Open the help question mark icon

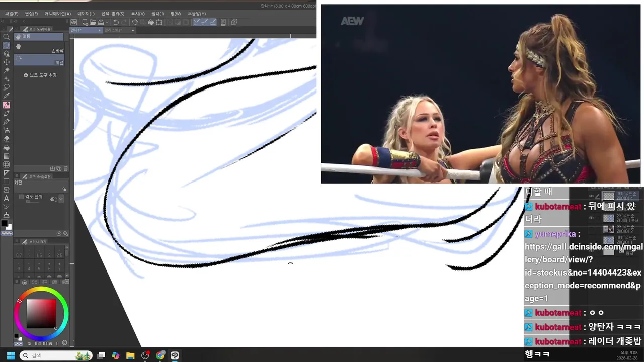tap(234, 22)
